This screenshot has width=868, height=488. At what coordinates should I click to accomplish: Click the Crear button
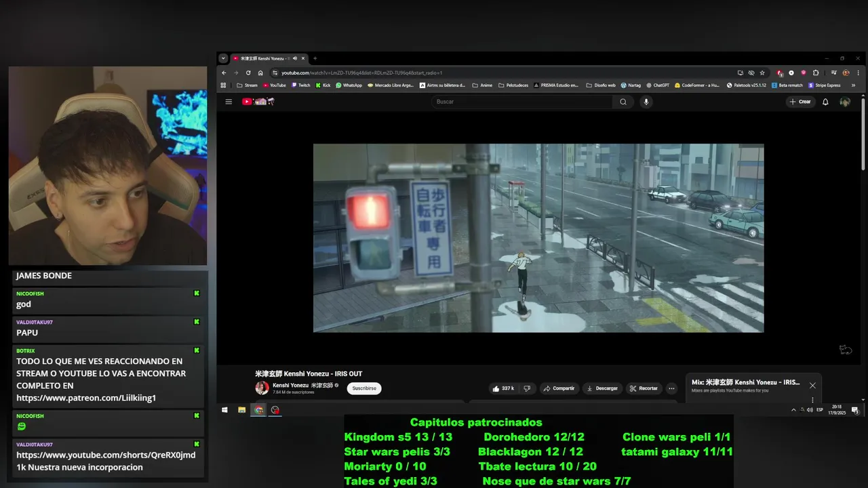click(x=800, y=102)
